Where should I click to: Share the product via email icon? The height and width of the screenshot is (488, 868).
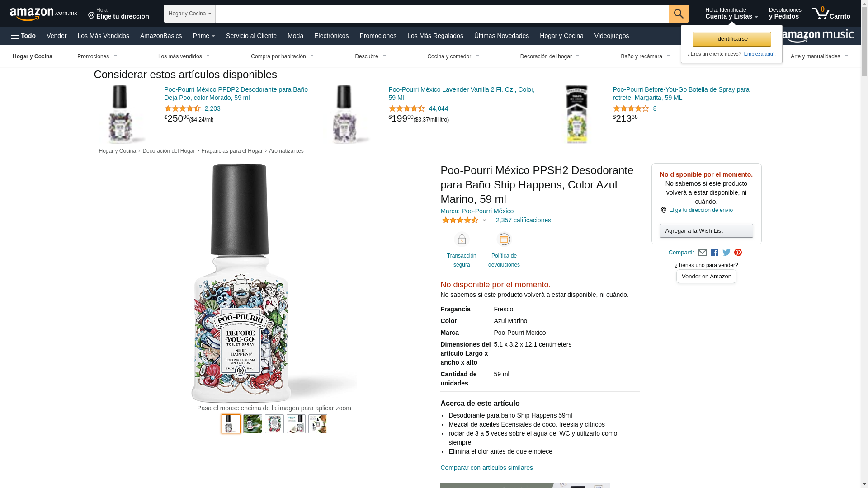(702, 253)
